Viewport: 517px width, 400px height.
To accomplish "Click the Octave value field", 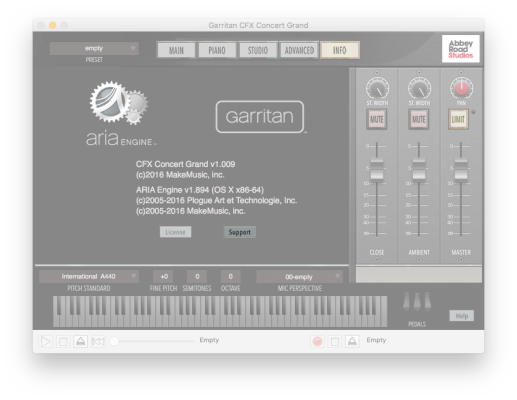I will (231, 277).
